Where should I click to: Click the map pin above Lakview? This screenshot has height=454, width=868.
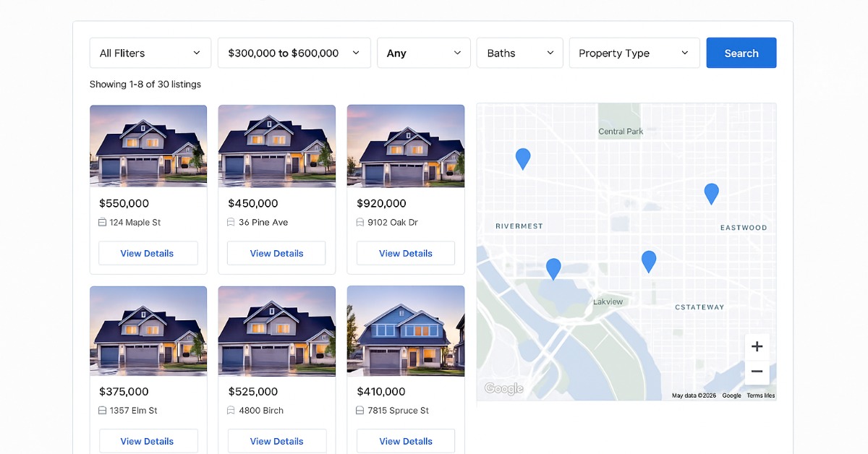pyautogui.click(x=649, y=261)
